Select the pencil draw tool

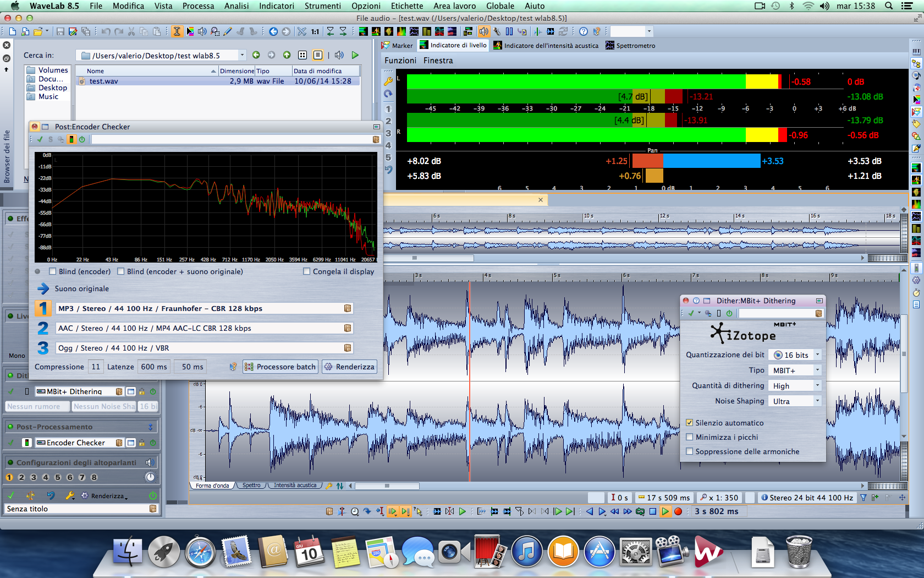pos(228,31)
